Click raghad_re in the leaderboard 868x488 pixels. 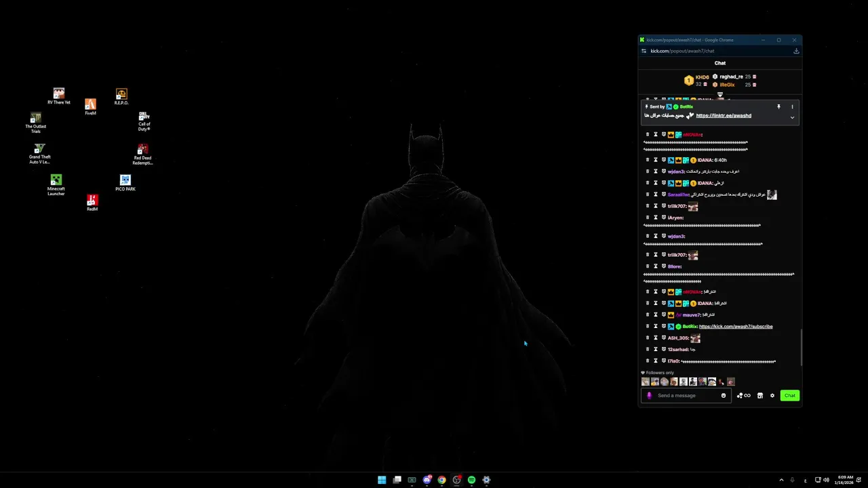pos(731,77)
